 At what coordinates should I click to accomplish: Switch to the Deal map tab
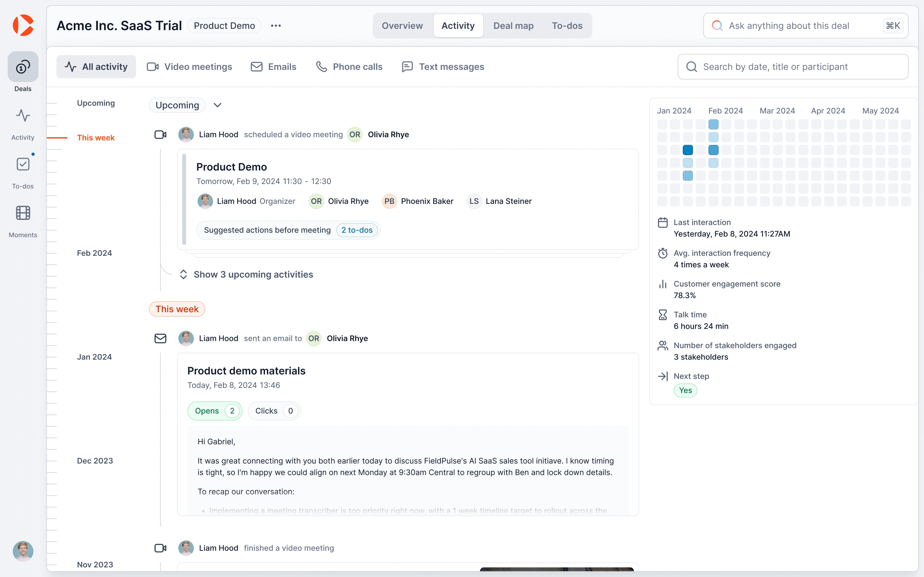[513, 26]
